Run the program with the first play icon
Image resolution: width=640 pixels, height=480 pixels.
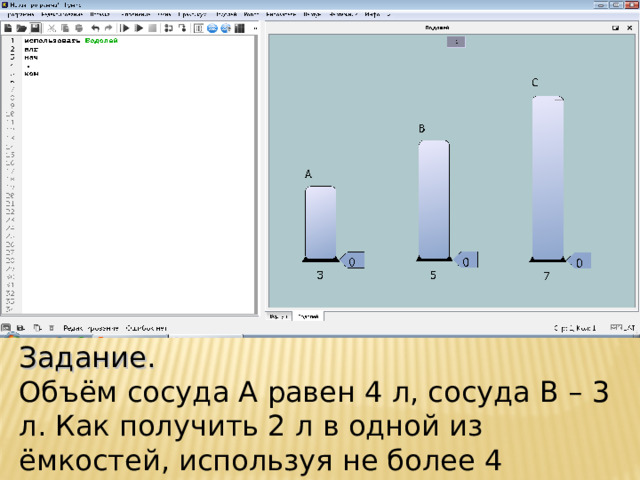pyautogui.click(x=125, y=28)
